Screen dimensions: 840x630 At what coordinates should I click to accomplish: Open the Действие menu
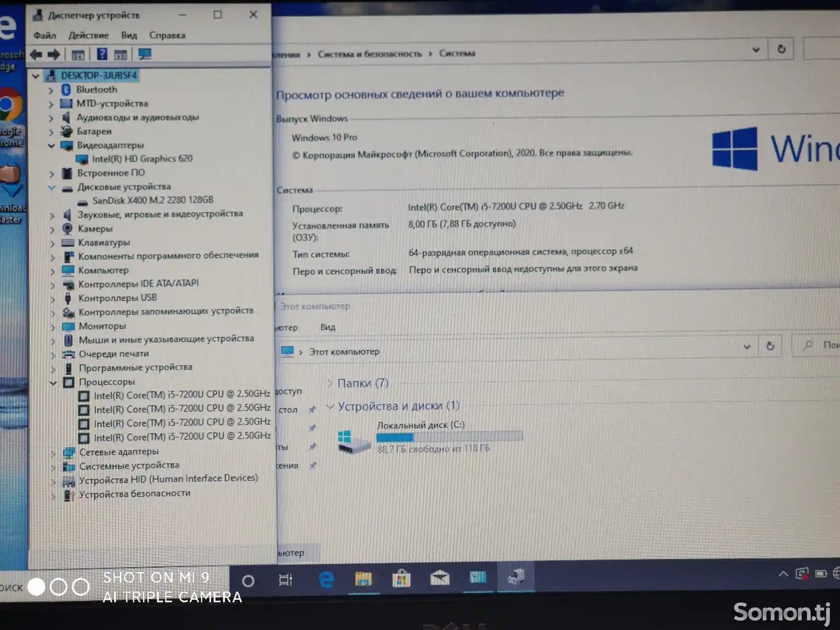(x=88, y=36)
